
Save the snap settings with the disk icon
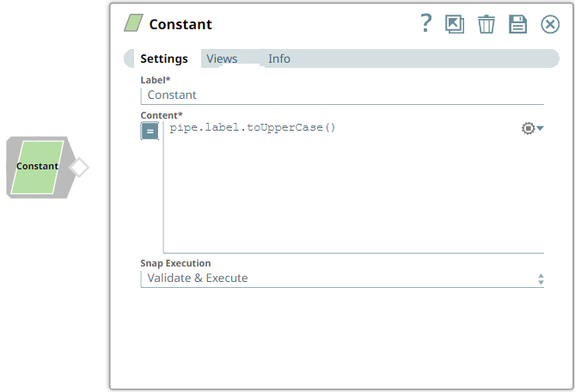(x=517, y=24)
